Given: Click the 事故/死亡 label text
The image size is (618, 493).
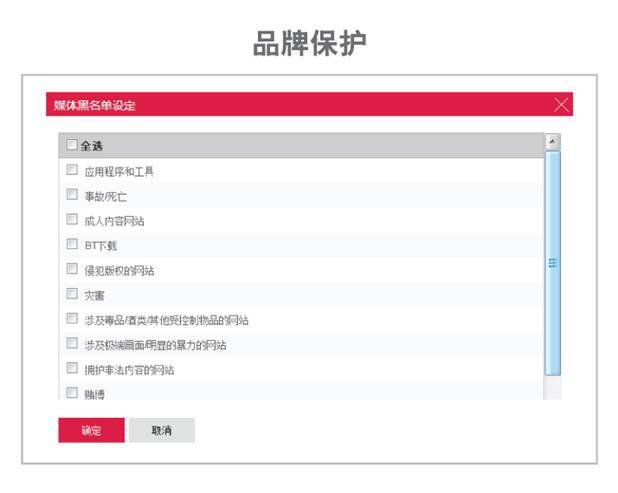Looking at the screenshot, I should [x=106, y=196].
